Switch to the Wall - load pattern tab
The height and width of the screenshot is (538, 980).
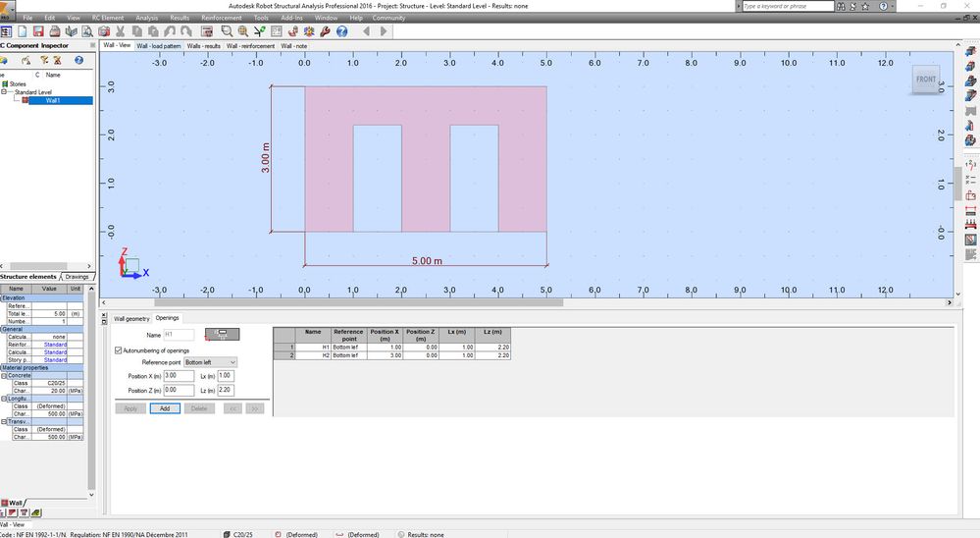159,46
